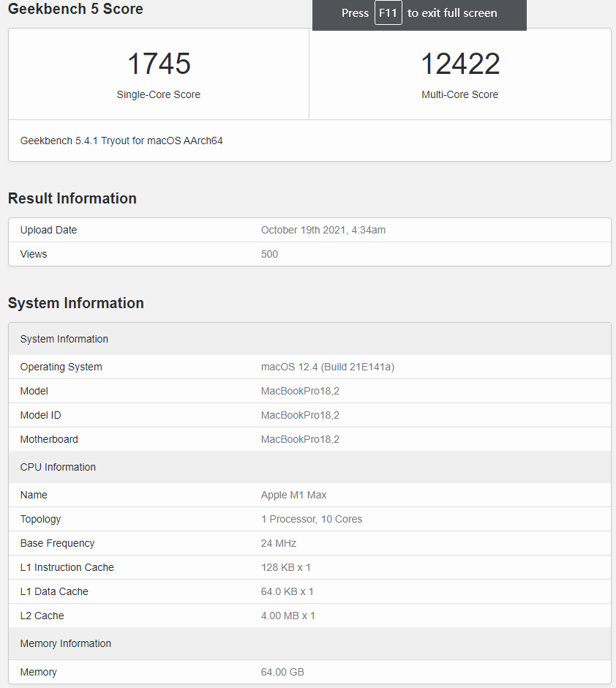Click the MacBookPro18,2 value in Motherboard row

300,439
